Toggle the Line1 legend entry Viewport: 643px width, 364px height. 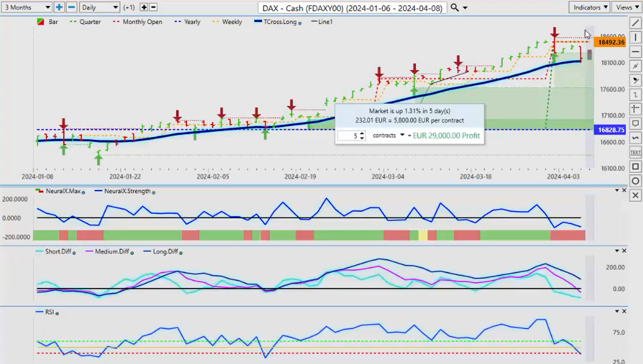(x=322, y=21)
